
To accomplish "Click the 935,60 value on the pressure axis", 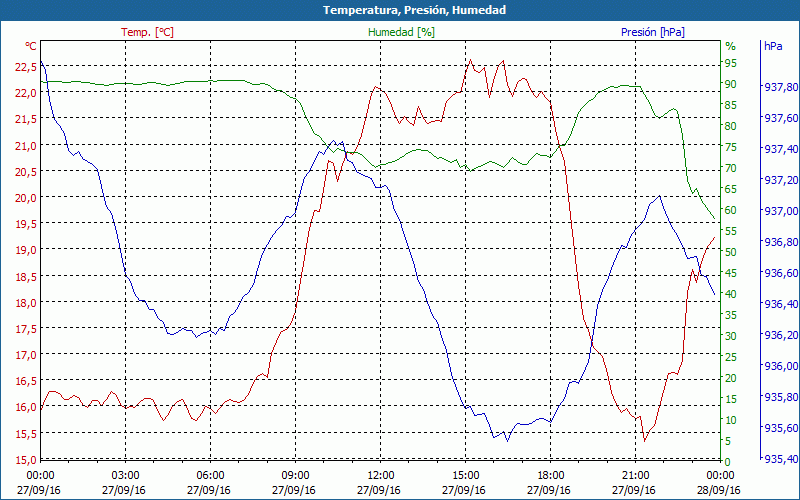I will pyautogui.click(x=781, y=429).
